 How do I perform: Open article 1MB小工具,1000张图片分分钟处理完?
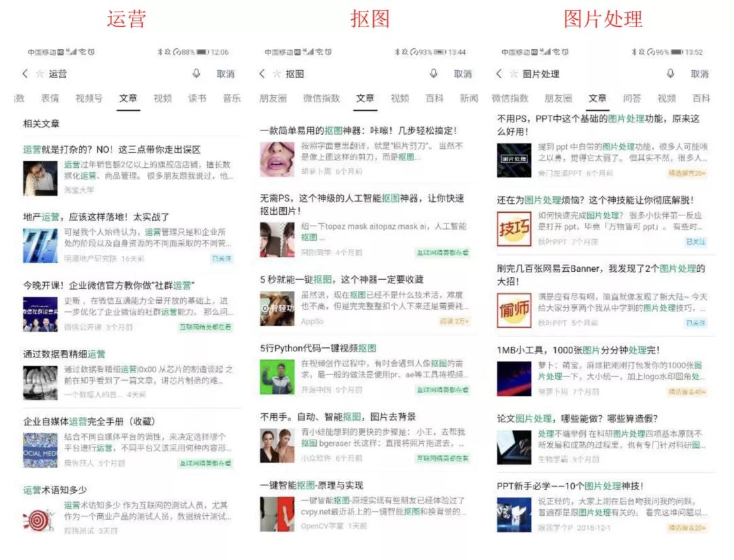pyautogui.click(x=603, y=371)
